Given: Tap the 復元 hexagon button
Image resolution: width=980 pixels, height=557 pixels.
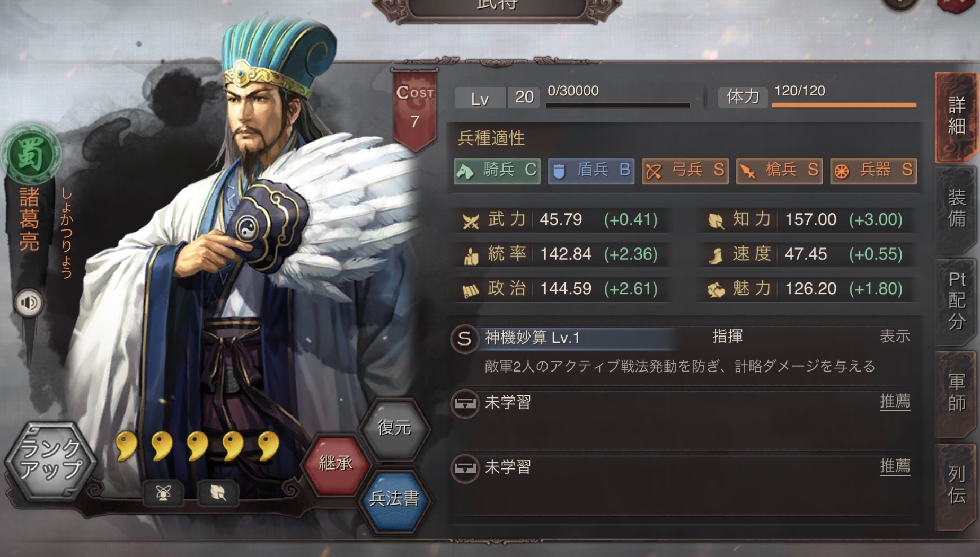Looking at the screenshot, I should click(x=394, y=427).
